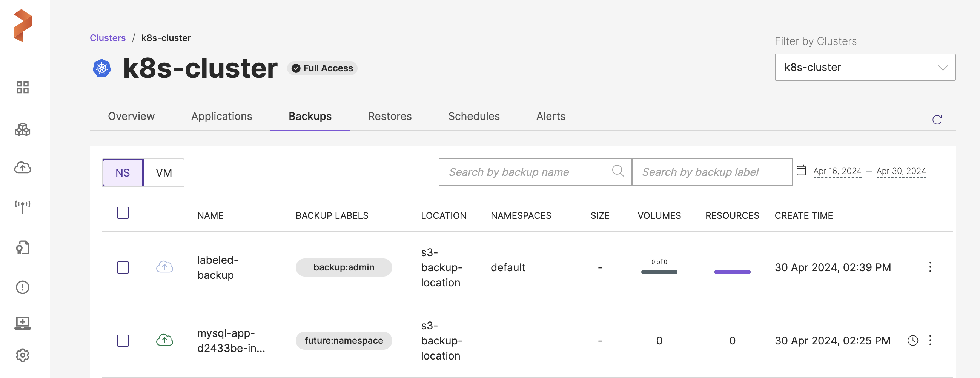Image resolution: width=980 pixels, height=378 pixels.
Task: Switch to the VM backups view
Action: [x=164, y=173]
